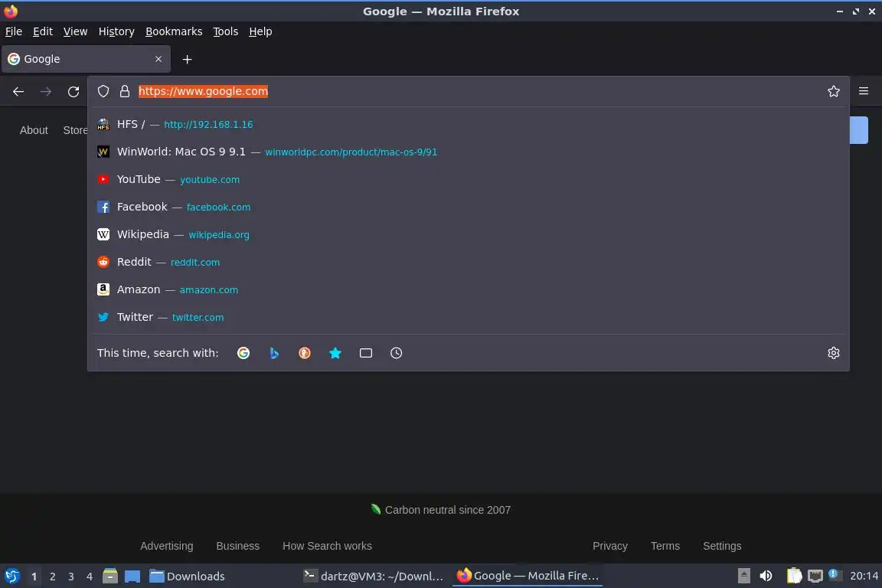Viewport: 882px width, 588px height.
Task: Open the Firefox hamburger menu
Action: (864, 91)
